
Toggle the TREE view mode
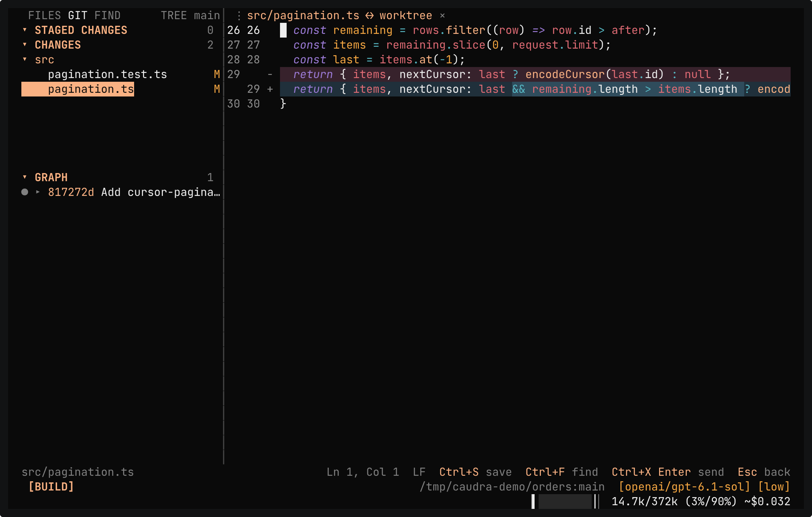(174, 15)
